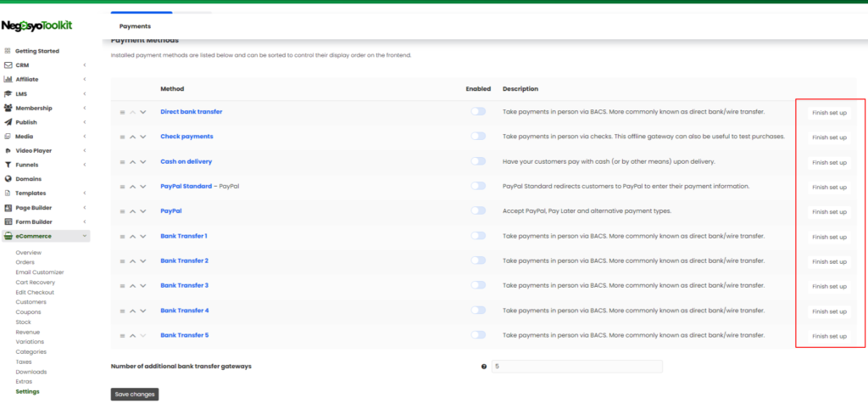Click the Membership people icon
Viewport: 868px width, 409px height.
[x=8, y=108]
